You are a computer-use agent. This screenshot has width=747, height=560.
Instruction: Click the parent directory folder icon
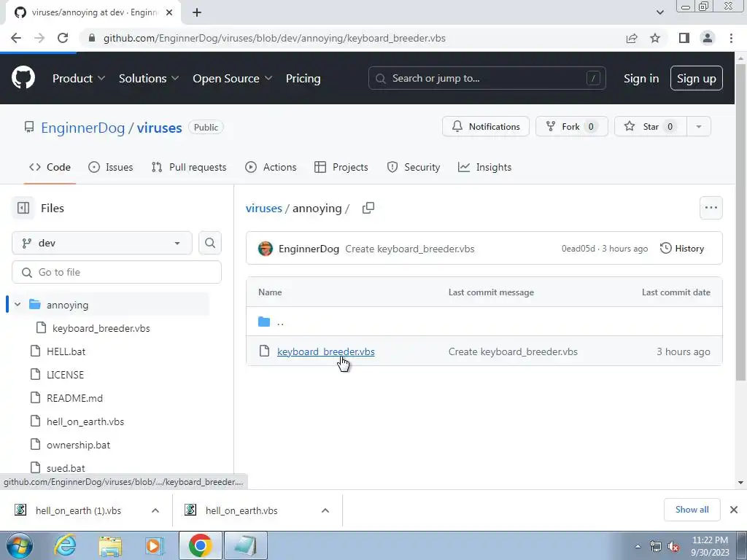pos(264,322)
